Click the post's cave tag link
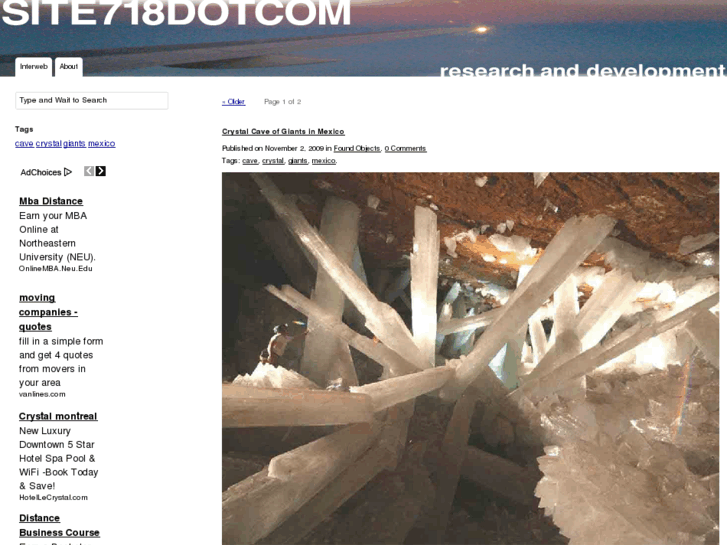 (250, 160)
